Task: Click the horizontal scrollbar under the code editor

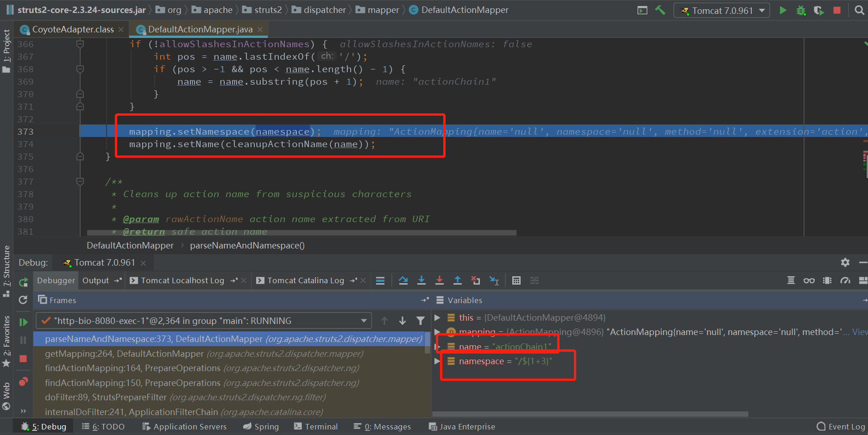Action: (x=302, y=233)
